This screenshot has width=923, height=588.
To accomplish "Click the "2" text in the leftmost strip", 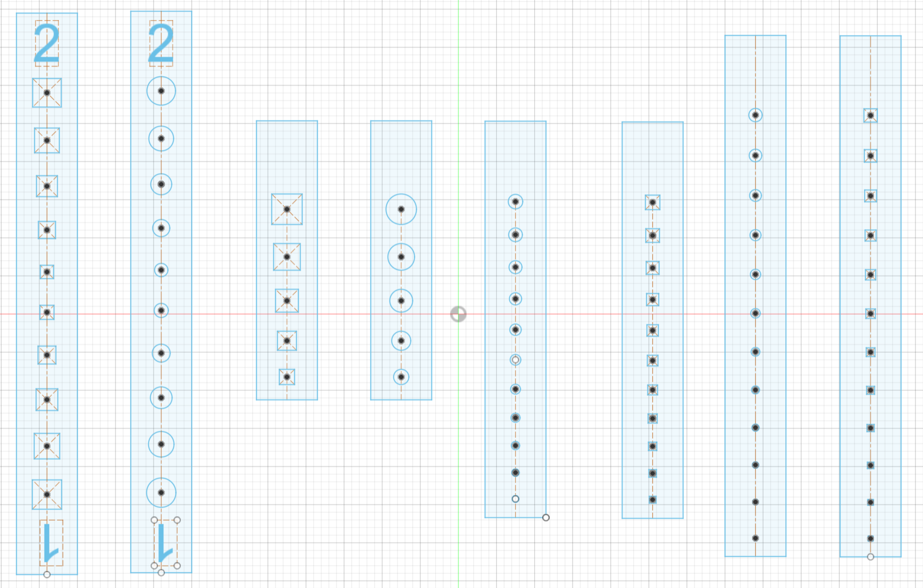I will (x=47, y=44).
